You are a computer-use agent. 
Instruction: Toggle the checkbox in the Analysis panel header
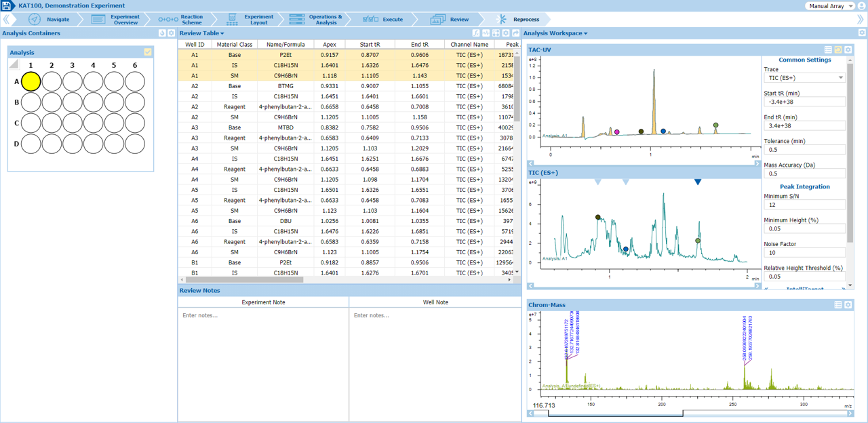pyautogui.click(x=147, y=52)
